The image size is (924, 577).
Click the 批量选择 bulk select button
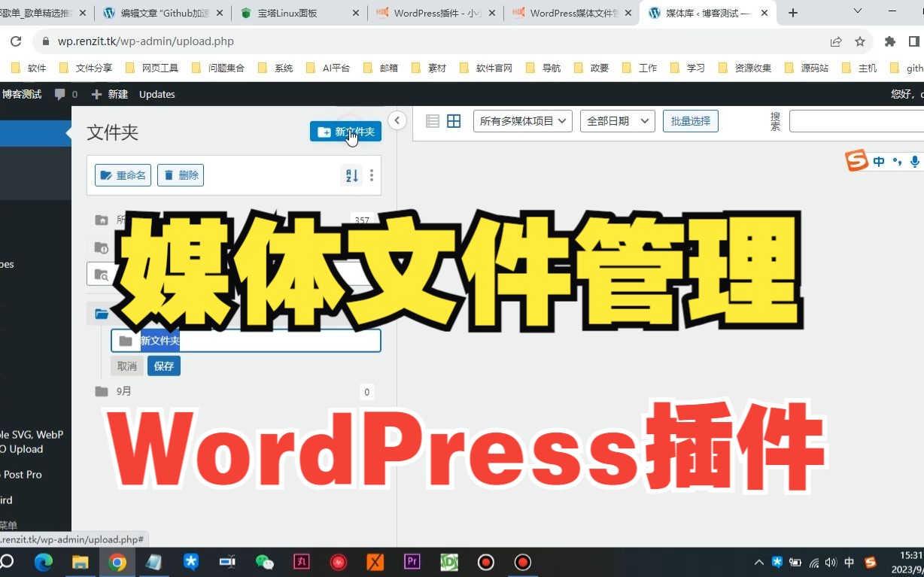click(691, 121)
